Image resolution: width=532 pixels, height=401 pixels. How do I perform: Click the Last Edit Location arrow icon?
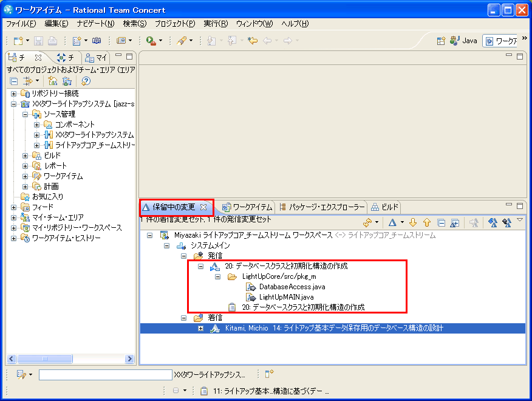pyautogui.click(x=253, y=41)
